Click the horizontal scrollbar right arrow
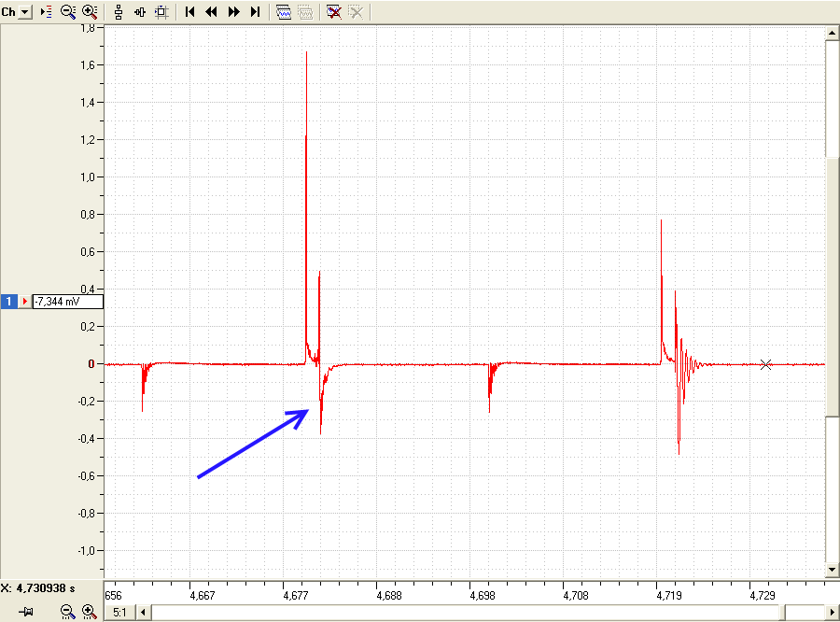Image resolution: width=840 pixels, height=622 pixels. tap(833, 612)
